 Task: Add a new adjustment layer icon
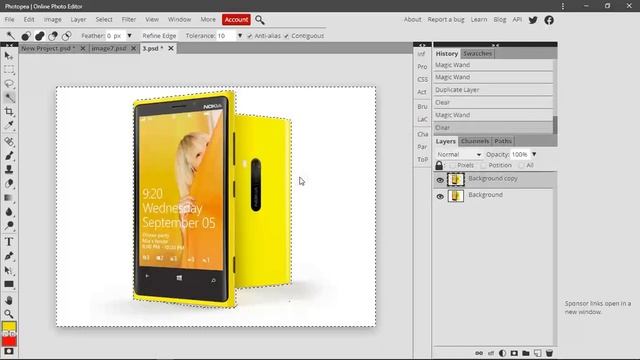[x=502, y=353]
